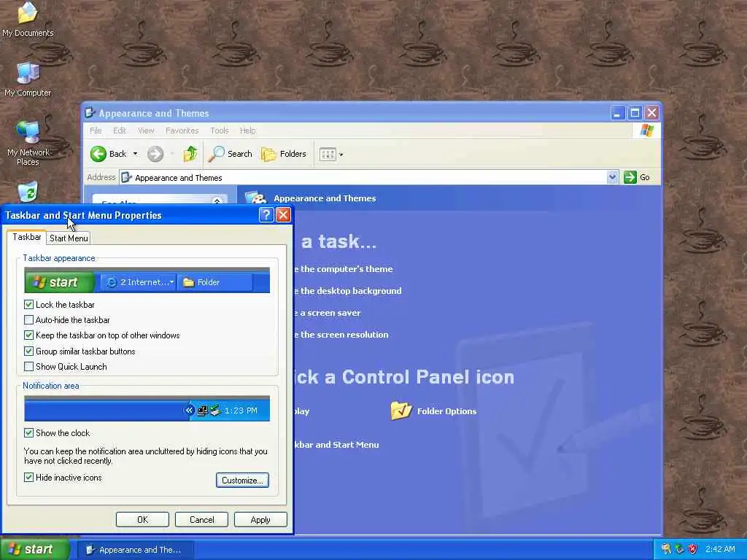
Task: Enable Show Quick Launch checkbox
Action: pyautogui.click(x=28, y=366)
